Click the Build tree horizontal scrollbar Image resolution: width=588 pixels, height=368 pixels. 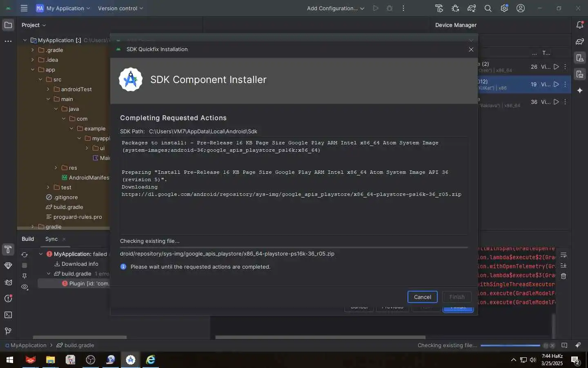[x=80, y=337]
